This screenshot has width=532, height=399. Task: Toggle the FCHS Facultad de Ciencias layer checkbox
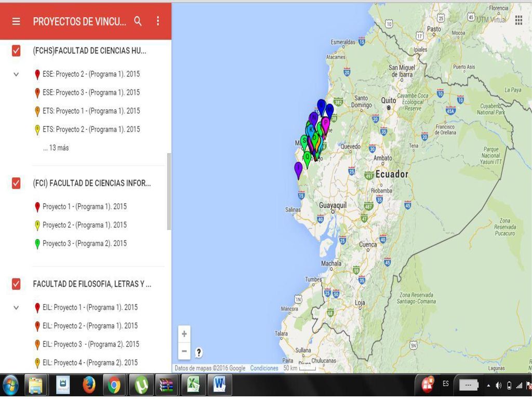16,51
